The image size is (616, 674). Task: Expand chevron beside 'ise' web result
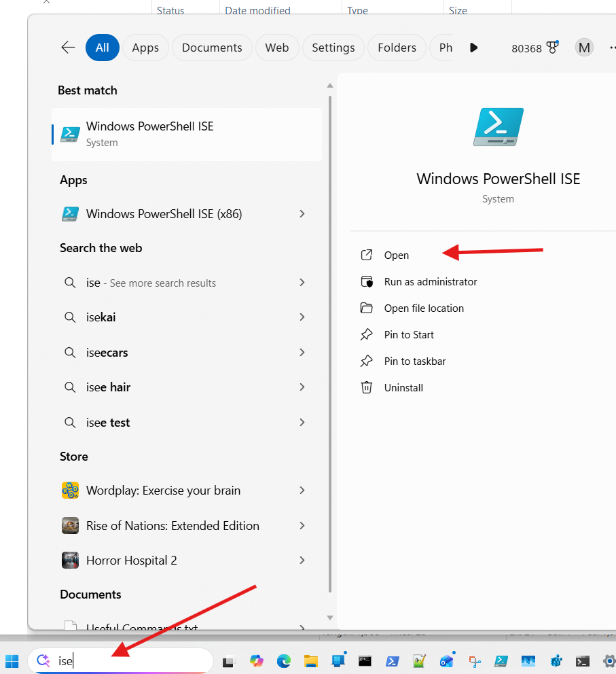[302, 283]
